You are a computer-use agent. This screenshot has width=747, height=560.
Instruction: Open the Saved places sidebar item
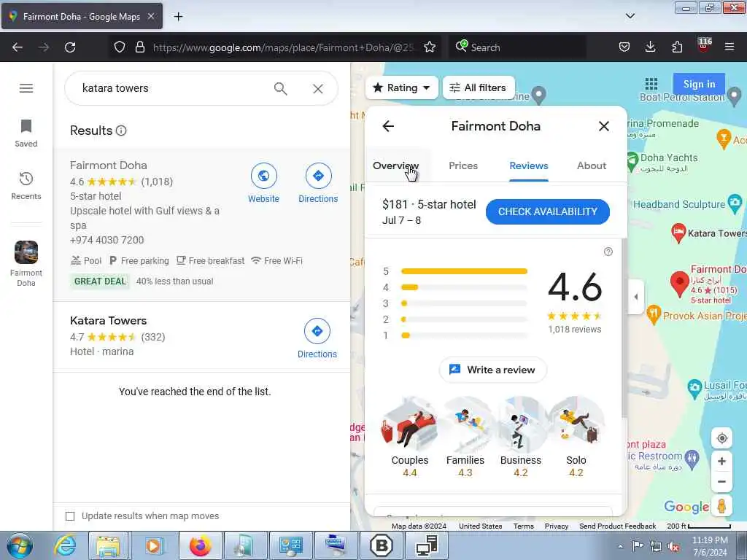26,133
